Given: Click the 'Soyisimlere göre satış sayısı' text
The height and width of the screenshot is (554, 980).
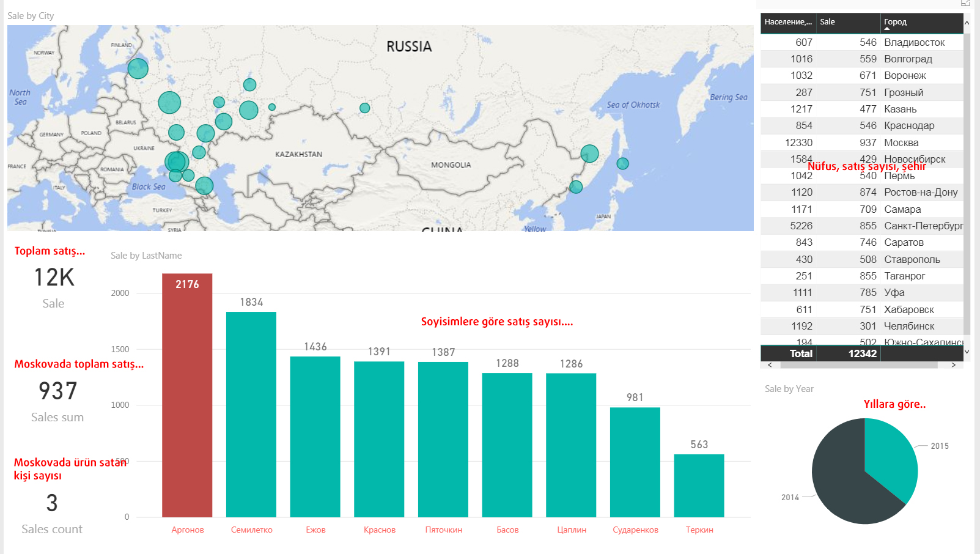Looking at the screenshot, I should [497, 322].
